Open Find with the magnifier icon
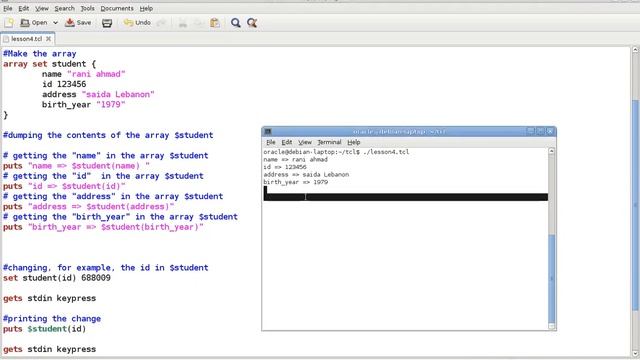This screenshot has width=640, height=360. pos(236,23)
